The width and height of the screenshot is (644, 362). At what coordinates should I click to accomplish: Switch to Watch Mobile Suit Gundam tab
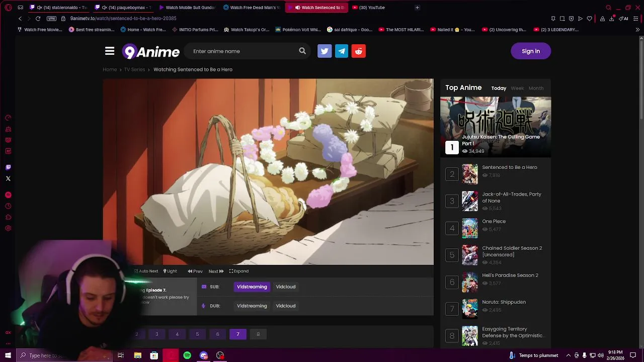click(187, 8)
